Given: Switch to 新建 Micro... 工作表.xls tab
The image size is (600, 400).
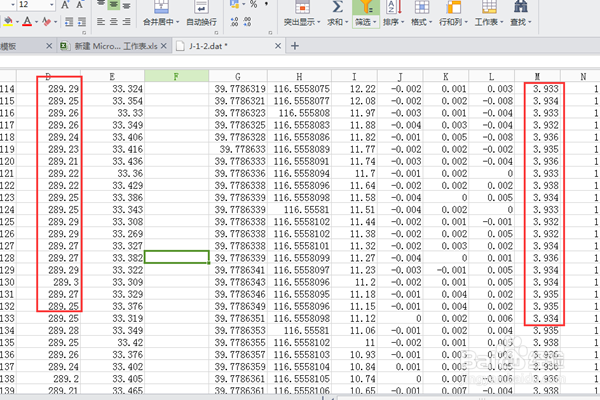Looking at the screenshot, I should click(116, 46).
